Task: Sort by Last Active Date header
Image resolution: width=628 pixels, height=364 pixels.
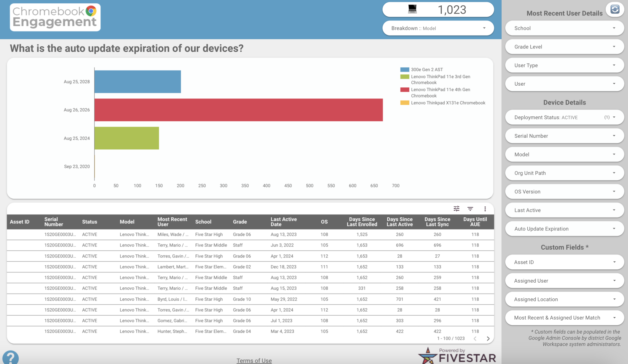Action: pos(284,222)
